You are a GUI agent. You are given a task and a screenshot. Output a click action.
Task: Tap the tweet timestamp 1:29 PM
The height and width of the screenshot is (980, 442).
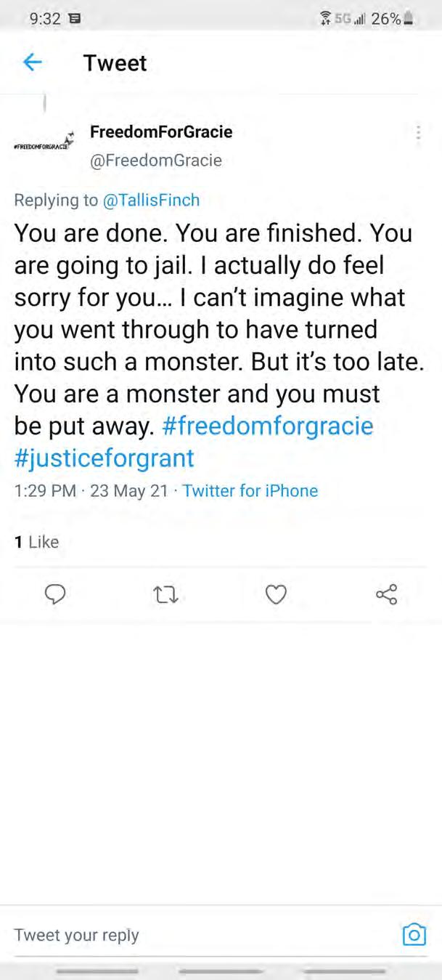[x=45, y=490]
